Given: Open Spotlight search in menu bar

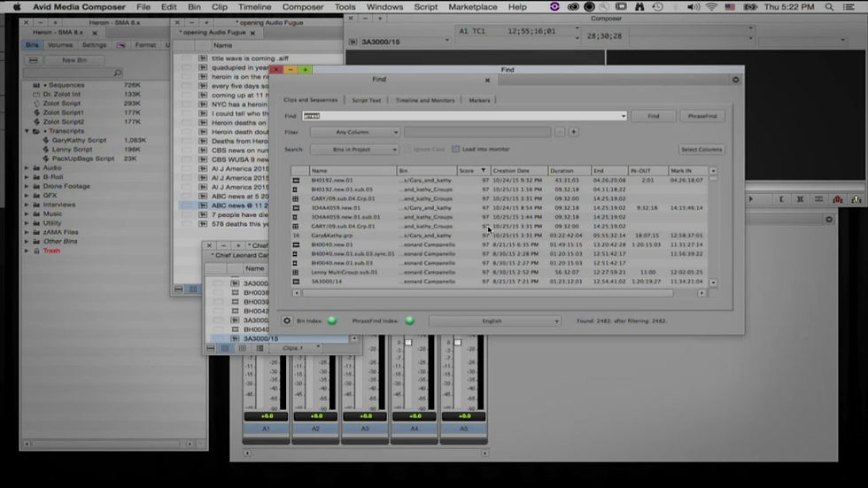Looking at the screenshot, I should (x=829, y=6).
